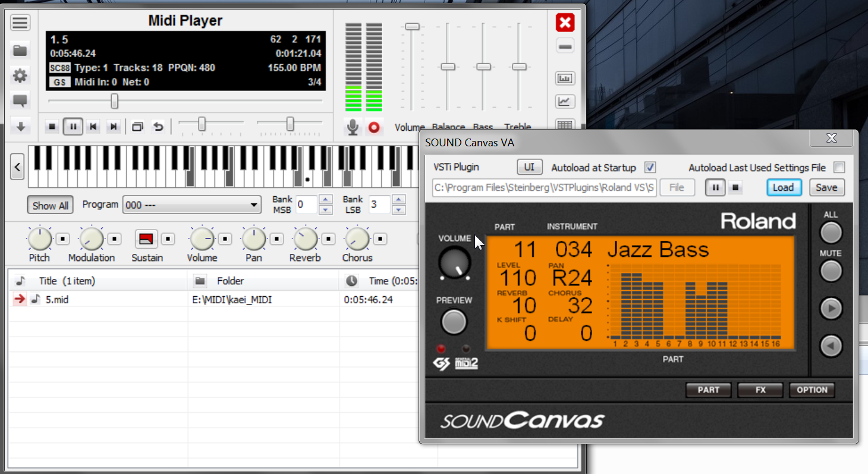Screen dimensions: 868x474
Task: Sort playlist by Folder column header
Action: (x=264, y=281)
